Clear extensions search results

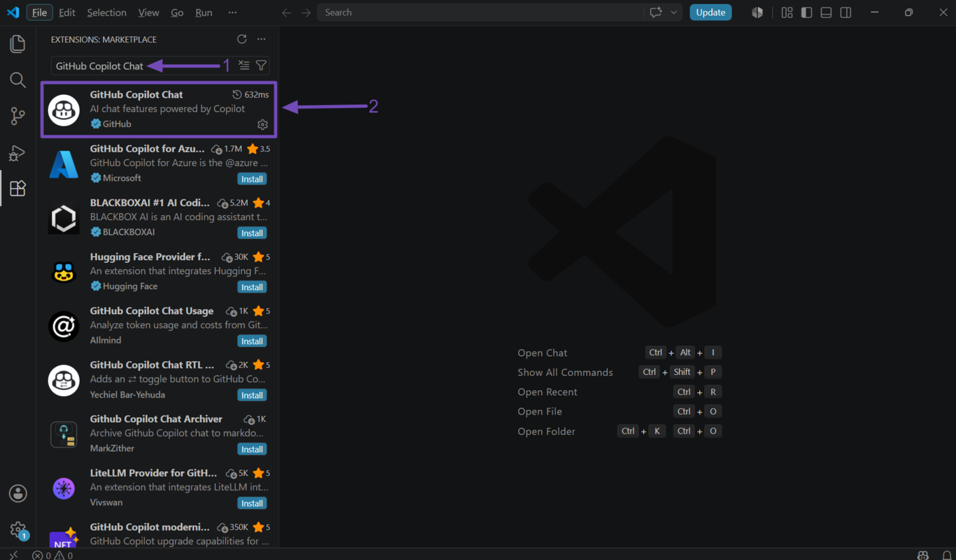click(x=244, y=66)
